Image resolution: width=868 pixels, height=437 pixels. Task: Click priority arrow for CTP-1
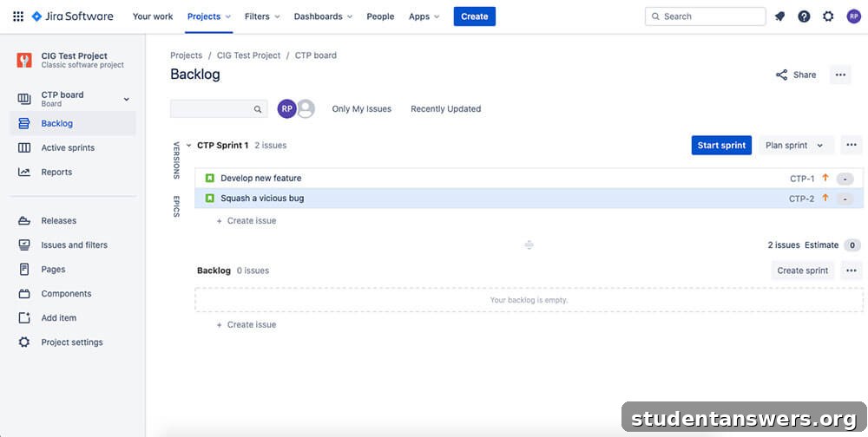(825, 178)
